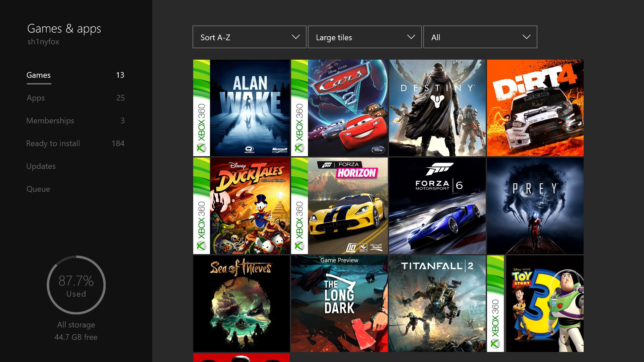The height and width of the screenshot is (362, 644).
Task: Select the Titanfall 2 tile
Action: point(437,303)
